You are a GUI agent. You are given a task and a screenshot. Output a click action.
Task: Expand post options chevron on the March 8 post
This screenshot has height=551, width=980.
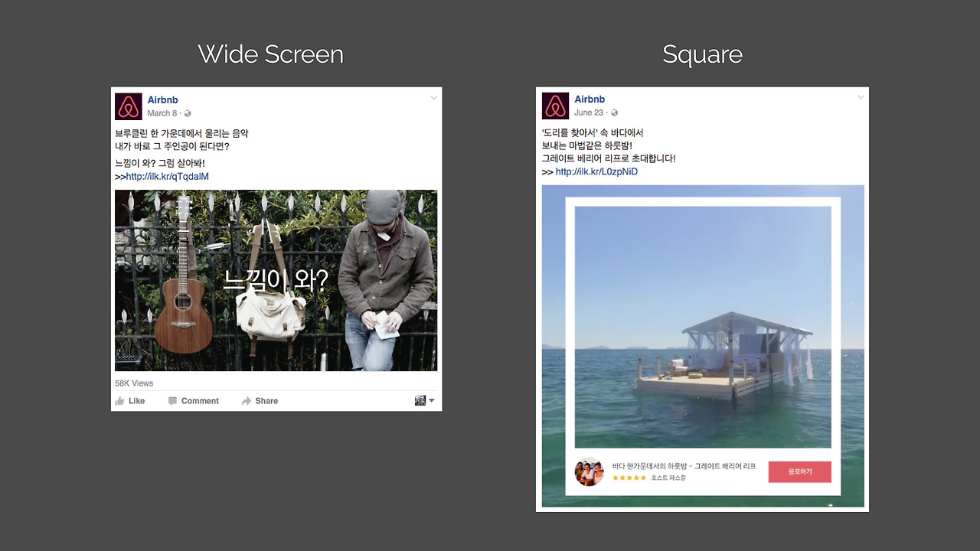pyautogui.click(x=433, y=98)
